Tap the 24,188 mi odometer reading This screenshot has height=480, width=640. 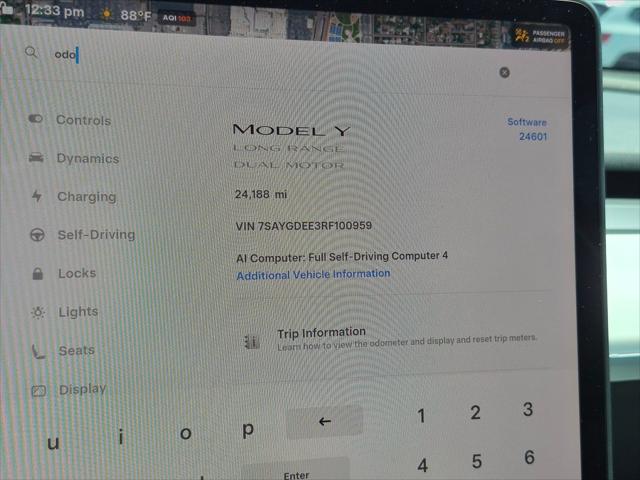pos(261,194)
